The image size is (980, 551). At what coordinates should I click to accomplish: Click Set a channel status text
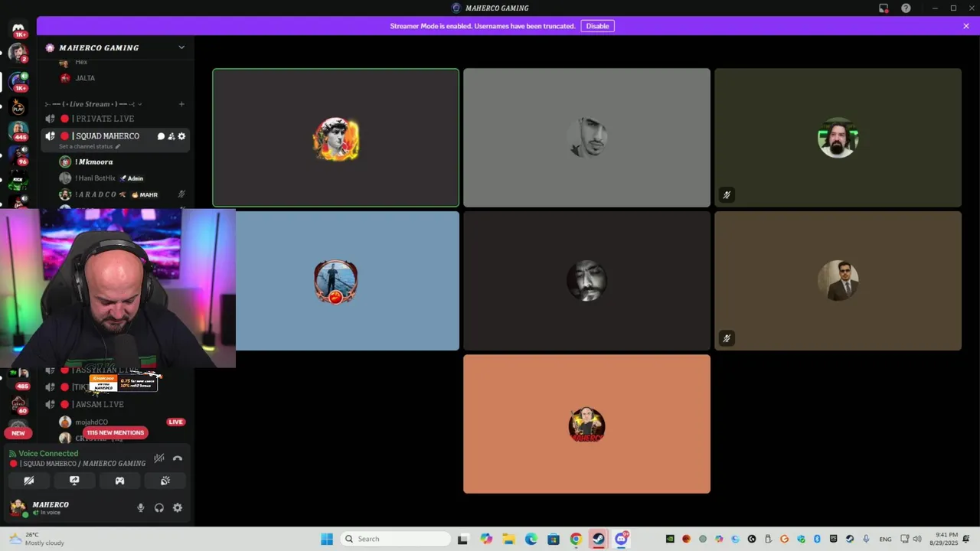pyautogui.click(x=85, y=146)
